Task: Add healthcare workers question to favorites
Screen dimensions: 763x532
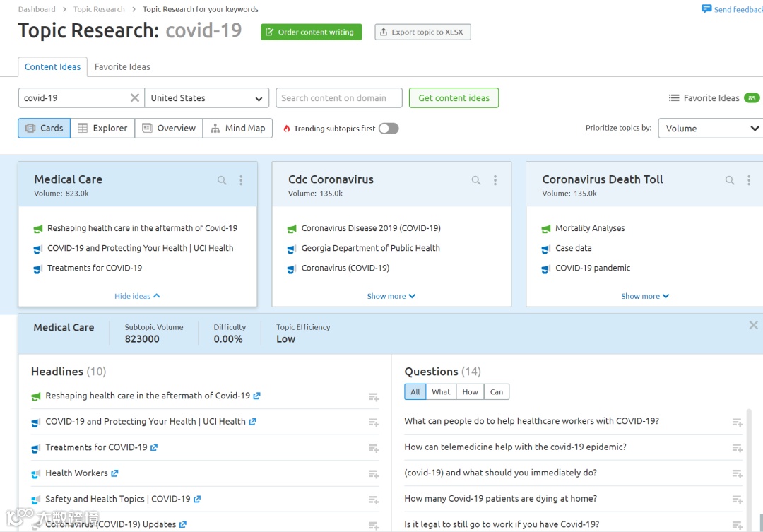Action: [737, 422]
